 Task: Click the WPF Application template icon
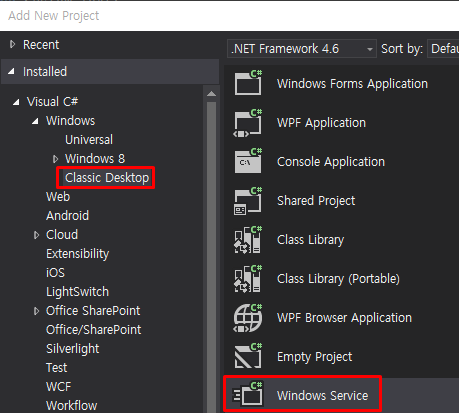(248, 122)
